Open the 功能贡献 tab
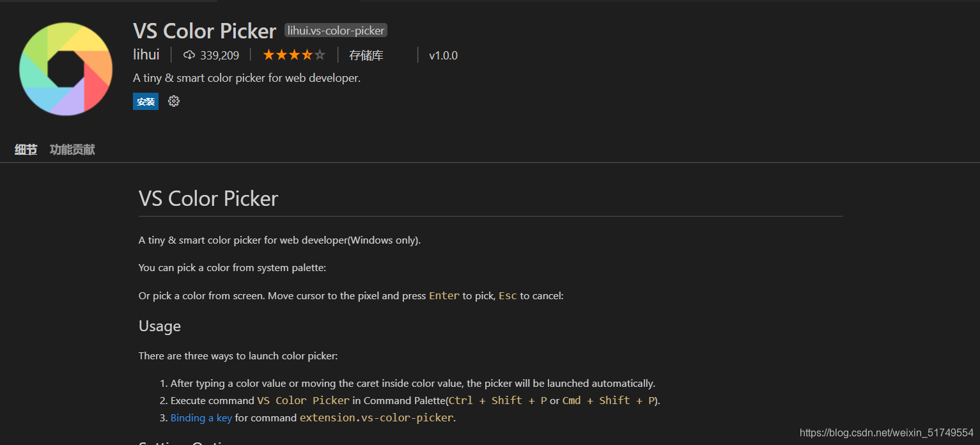This screenshot has height=445, width=980. [72, 149]
